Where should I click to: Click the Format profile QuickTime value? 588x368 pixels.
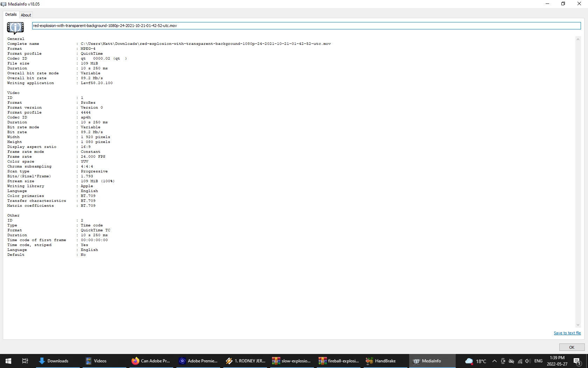(x=92, y=54)
